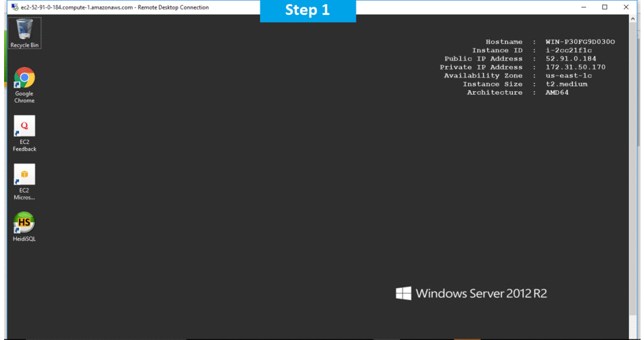This screenshot has width=644, height=340.
Task: Select the EC2 Feedback shortcut icon
Action: (24, 126)
